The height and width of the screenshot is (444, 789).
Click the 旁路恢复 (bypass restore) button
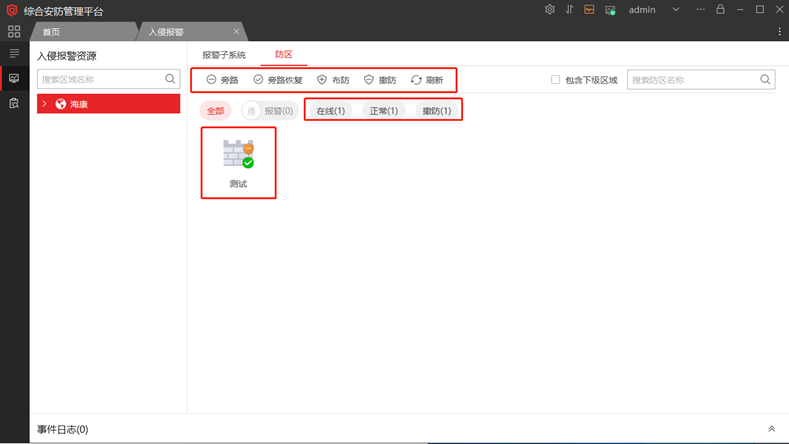click(277, 80)
